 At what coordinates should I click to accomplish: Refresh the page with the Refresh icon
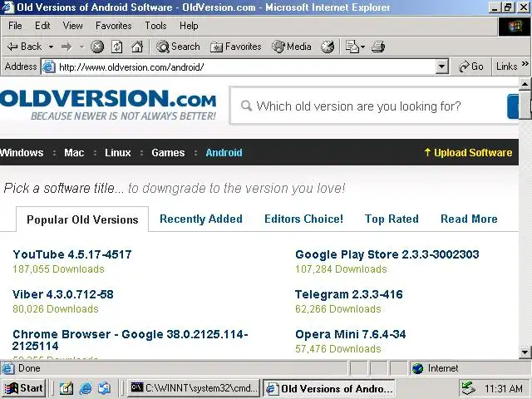tap(117, 47)
